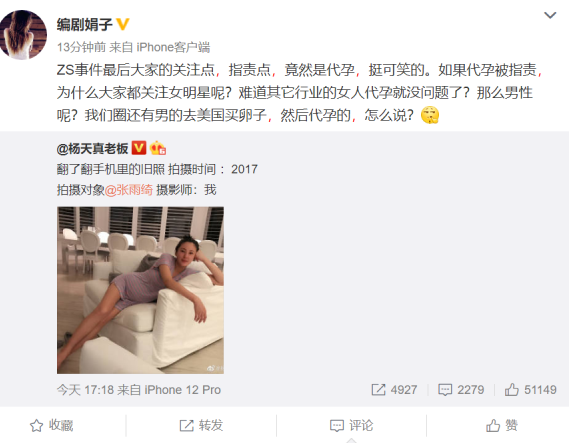Viewport: 569px width, 443px height.
Task: Click the repost count 4927 icon
Action: tap(394, 390)
